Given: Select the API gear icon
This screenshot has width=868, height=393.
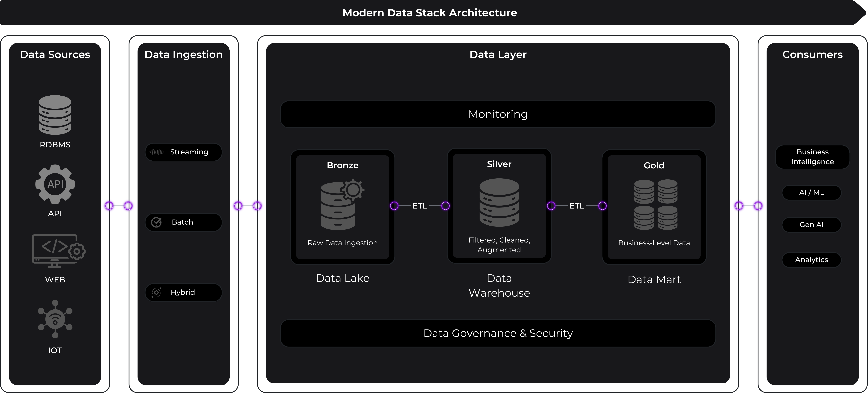Looking at the screenshot, I should point(55,184).
